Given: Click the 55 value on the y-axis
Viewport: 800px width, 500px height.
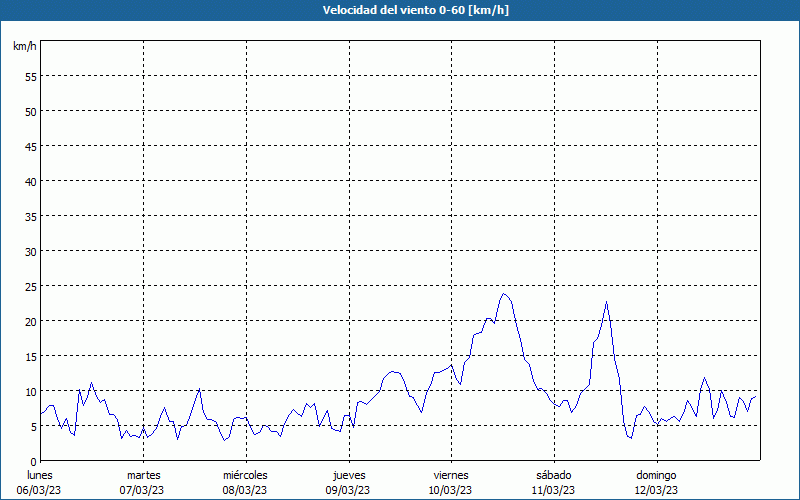Looking at the screenshot, I should (x=31, y=77).
